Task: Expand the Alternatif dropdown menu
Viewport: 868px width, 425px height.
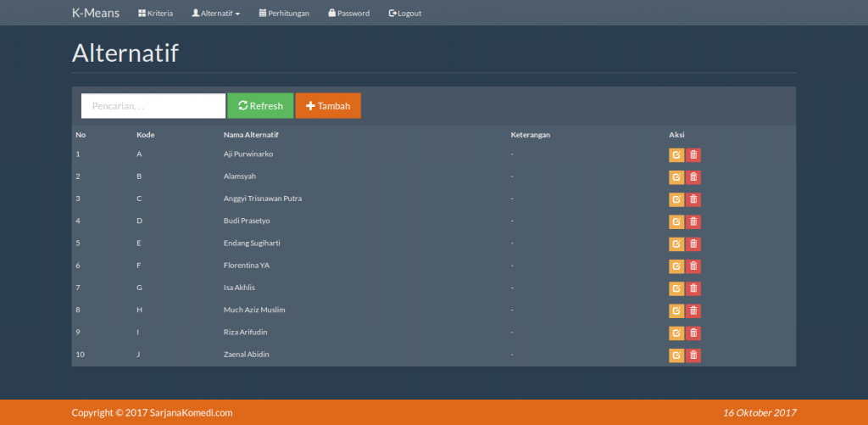Action: (216, 14)
